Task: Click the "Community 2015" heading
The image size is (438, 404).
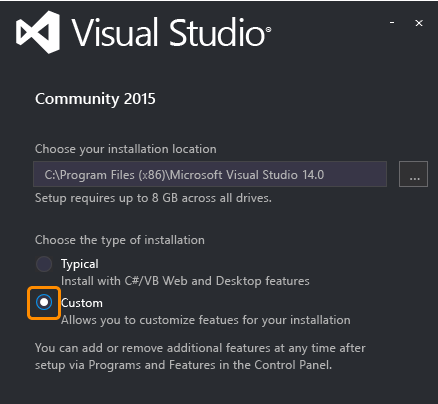Action: pyautogui.click(x=95, y=99)
